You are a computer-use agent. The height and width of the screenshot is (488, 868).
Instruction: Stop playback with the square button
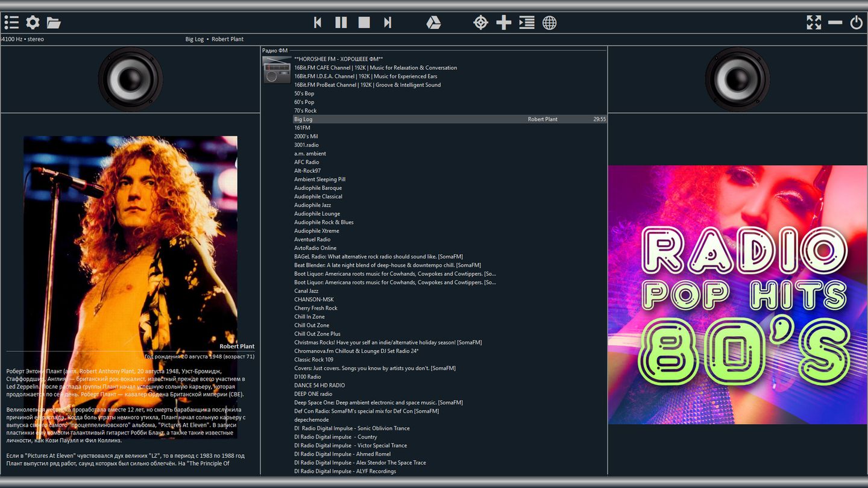[364, 23]
